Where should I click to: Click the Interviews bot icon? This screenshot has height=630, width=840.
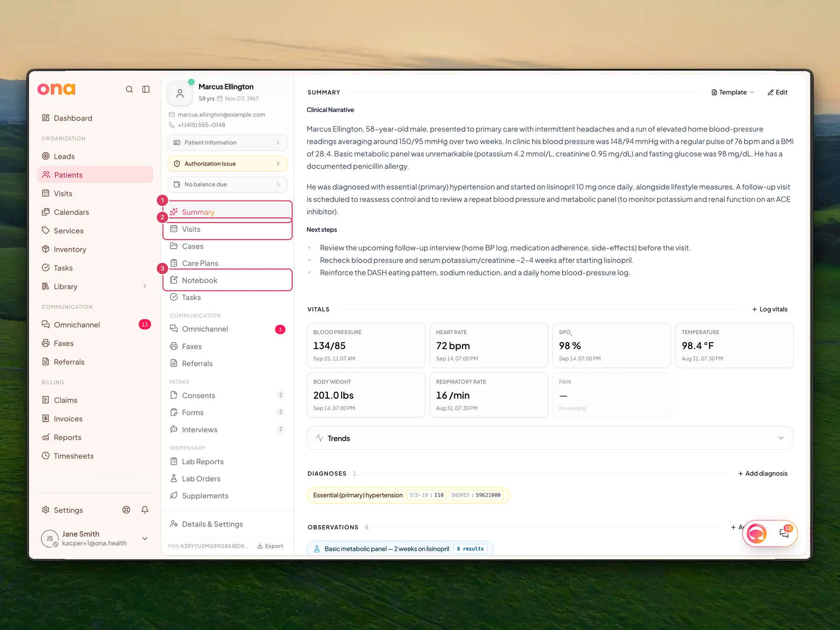pyautogui.click(x=174, y=429)
